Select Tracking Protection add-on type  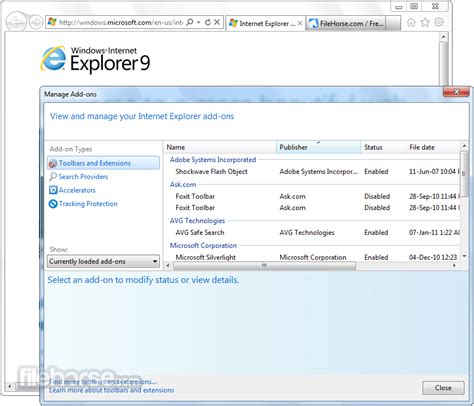pos(83,204)
